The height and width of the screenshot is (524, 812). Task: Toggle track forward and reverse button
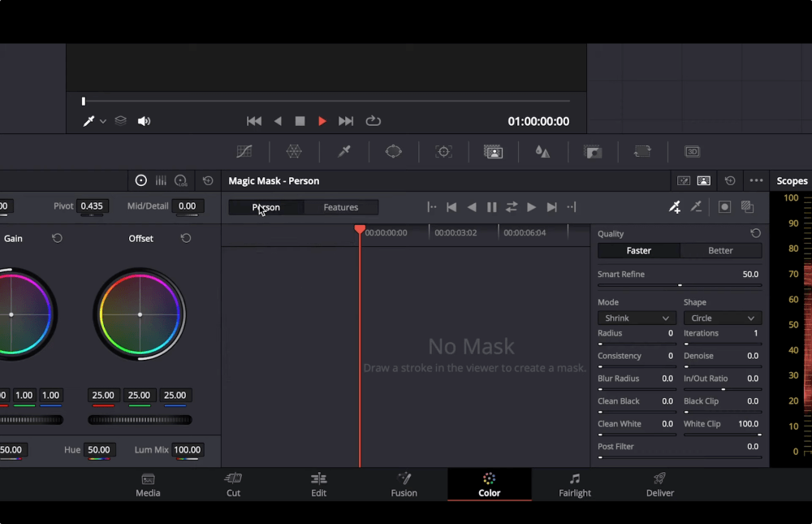(512, 207)
